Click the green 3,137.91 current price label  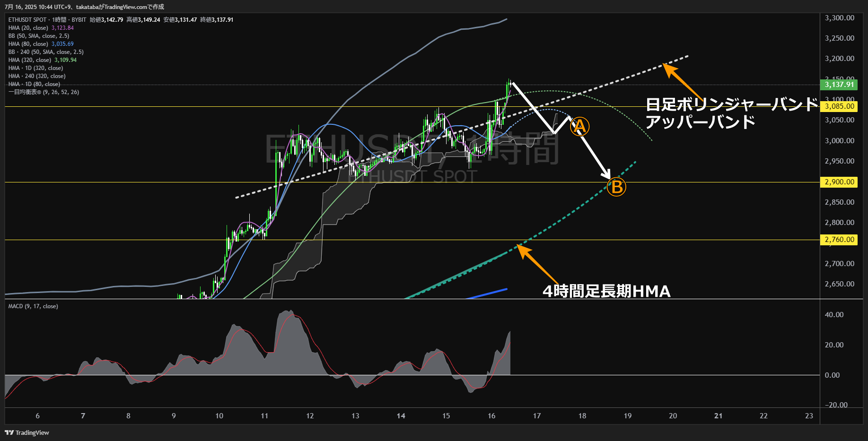(x=839, y=85)
